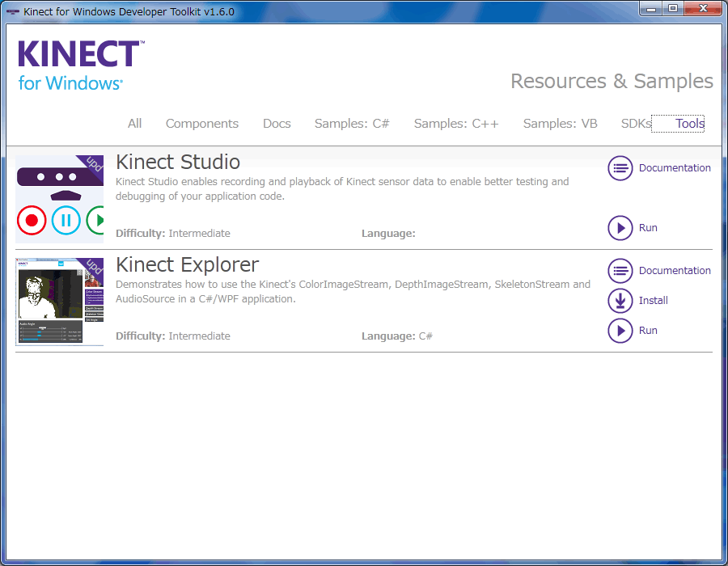This screenshot has height=566, width=728.
Task: Click Kinect Explorer's Language: C# text
Action: coord(397,336)
